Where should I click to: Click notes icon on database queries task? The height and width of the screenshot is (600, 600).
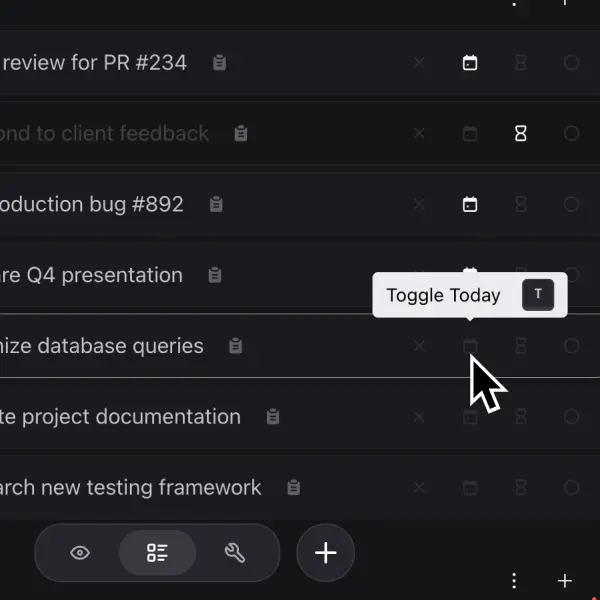coord(235,347)
